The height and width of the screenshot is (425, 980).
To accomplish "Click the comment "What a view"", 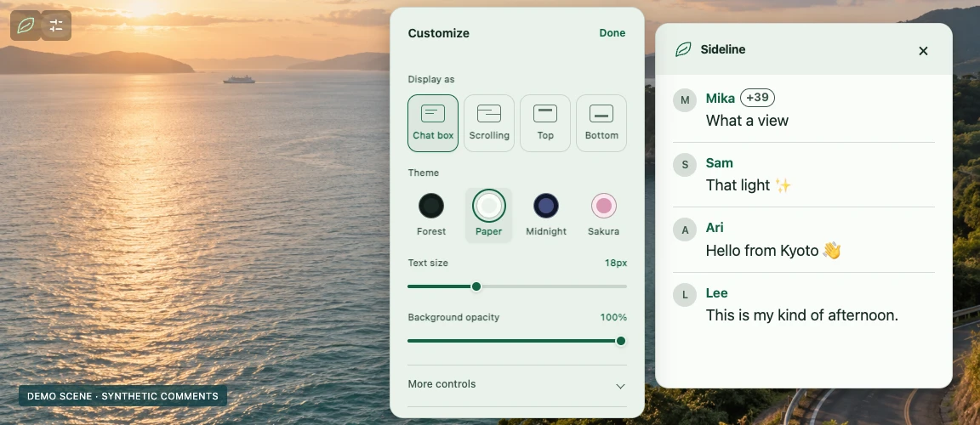I will [x=747, y=121].
